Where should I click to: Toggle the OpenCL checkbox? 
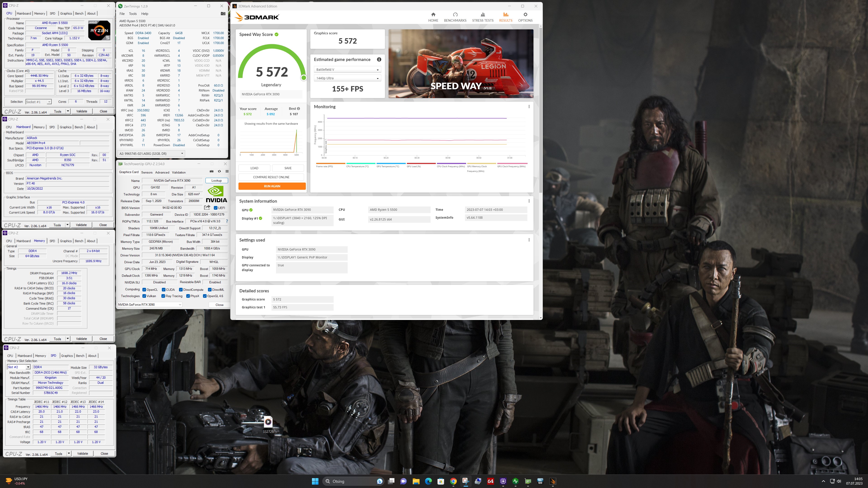144,290
